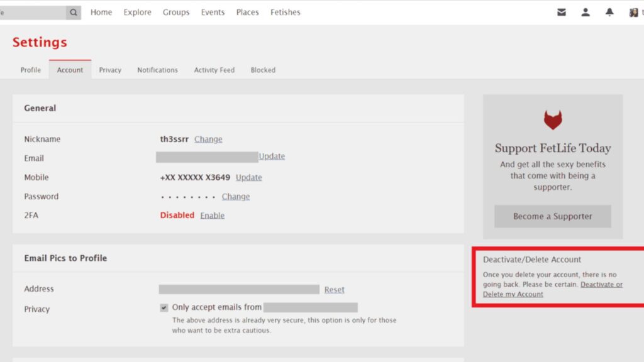Change the account nickname
The image size is (644, 362).
(208, 139)
